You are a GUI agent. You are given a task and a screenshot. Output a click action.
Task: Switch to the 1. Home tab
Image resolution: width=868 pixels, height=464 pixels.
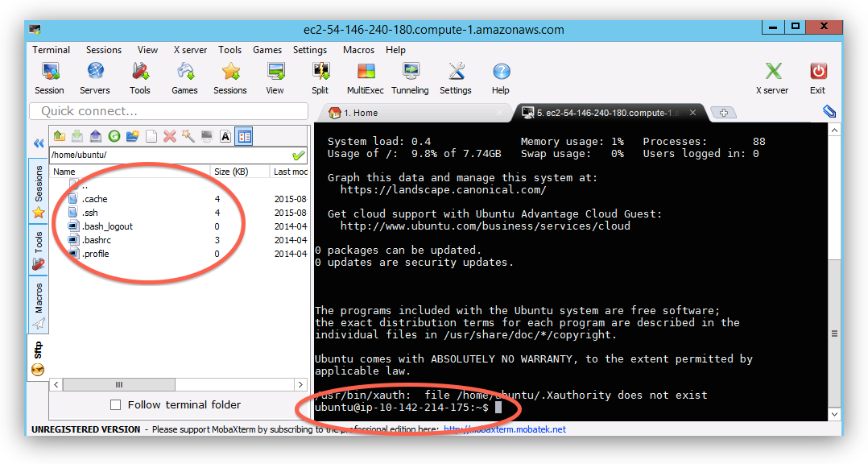pos(354,113)
